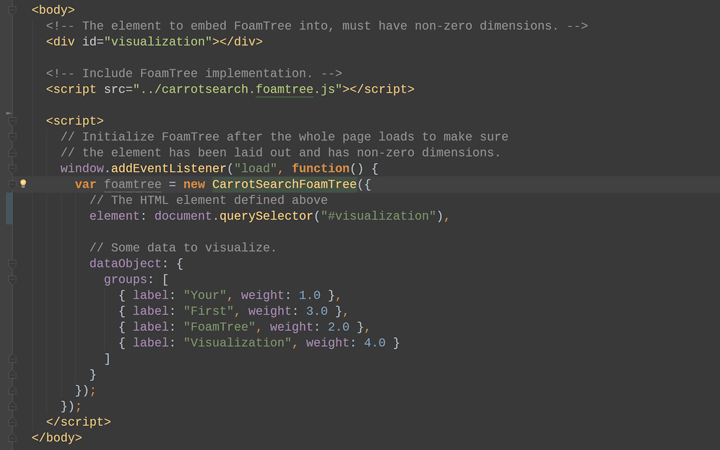Place cursor in the "#visualization" selector string
The width and height of the screenshot is (720, 450).
pyautogui.click(x=378, y=216)
